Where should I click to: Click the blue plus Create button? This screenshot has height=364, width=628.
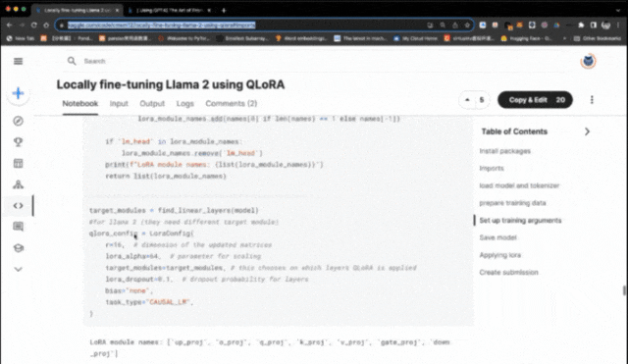click(18, 93)
